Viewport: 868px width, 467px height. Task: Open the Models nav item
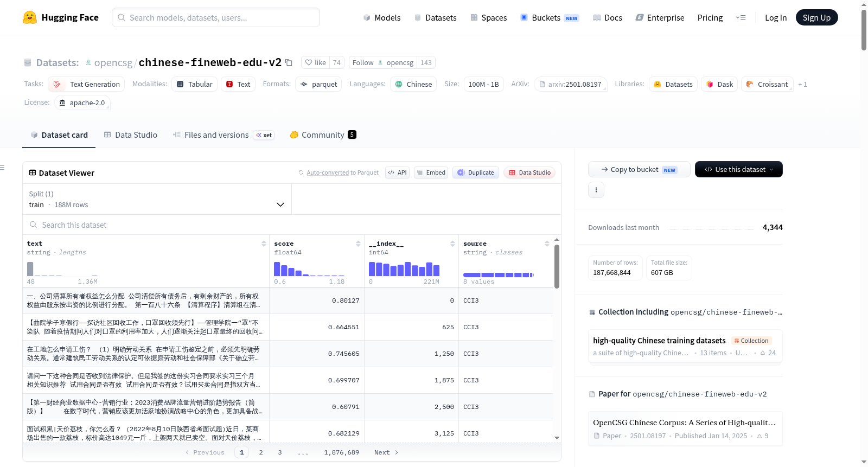tap(382, 17)
